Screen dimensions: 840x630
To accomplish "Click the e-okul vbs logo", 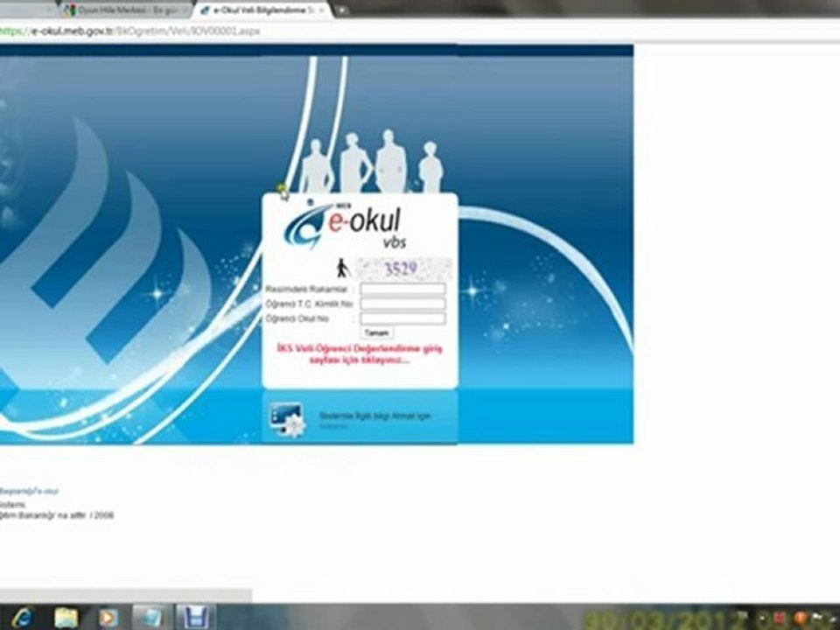I will coord(343,226).
